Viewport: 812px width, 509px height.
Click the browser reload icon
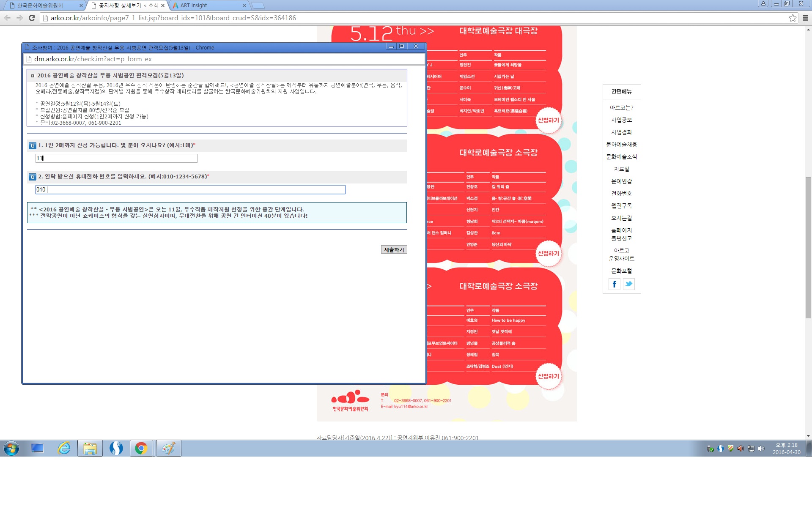[x=32, y=18]
